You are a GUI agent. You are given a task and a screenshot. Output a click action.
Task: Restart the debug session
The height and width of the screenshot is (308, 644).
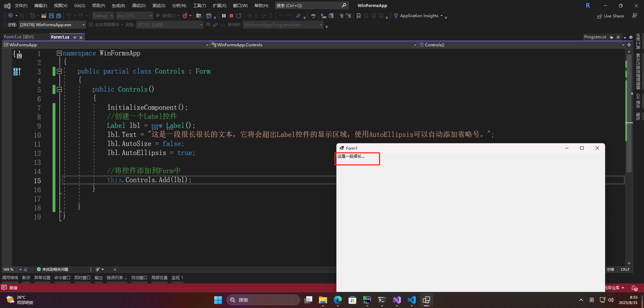[x=239, y=15]
